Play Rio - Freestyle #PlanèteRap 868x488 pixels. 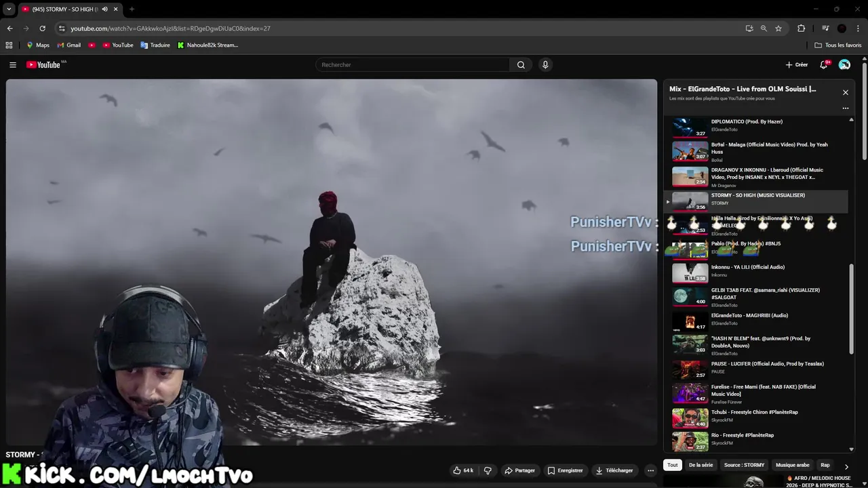pos(755,441)
